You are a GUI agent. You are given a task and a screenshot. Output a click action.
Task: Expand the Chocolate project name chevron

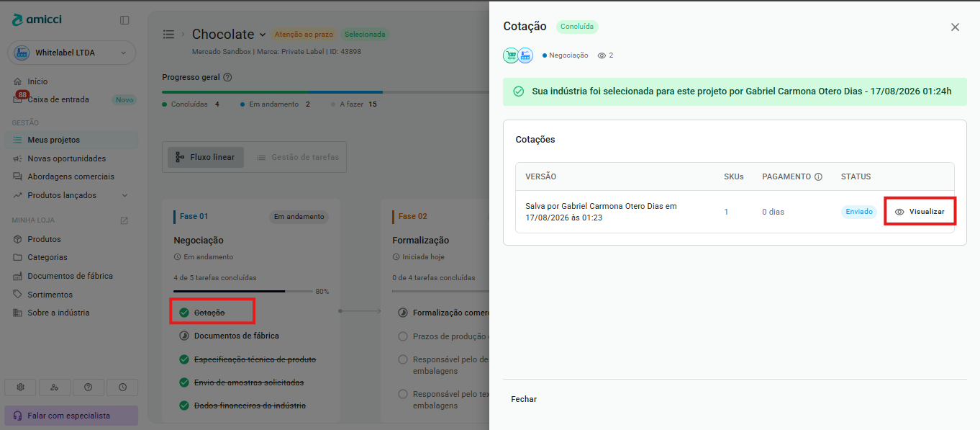[x=263, y=35]
